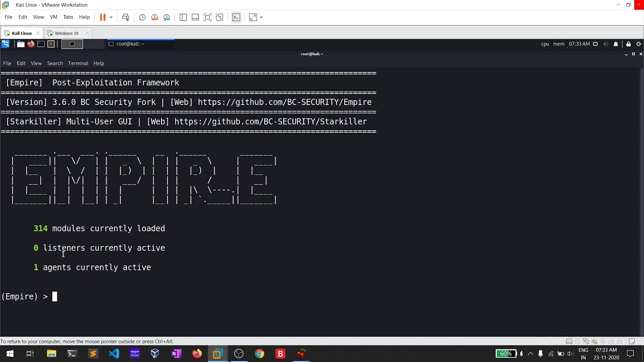Take a snapshot of the VM
This screenshot has height=362, width=644.
[142, 17]
